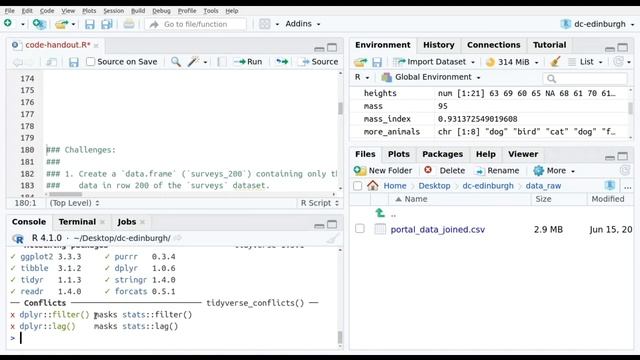Image resolution: width=640 pixels, height=360 pixels.
Task: Click the compile report notebook icon
Action: point(222,62)
